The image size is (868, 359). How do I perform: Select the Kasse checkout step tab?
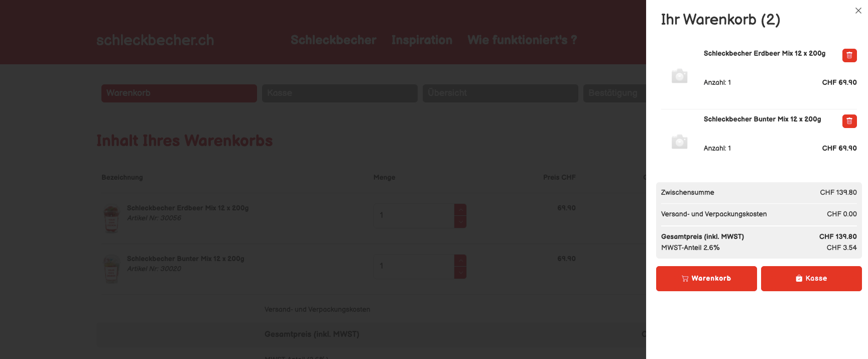[339, 93]
